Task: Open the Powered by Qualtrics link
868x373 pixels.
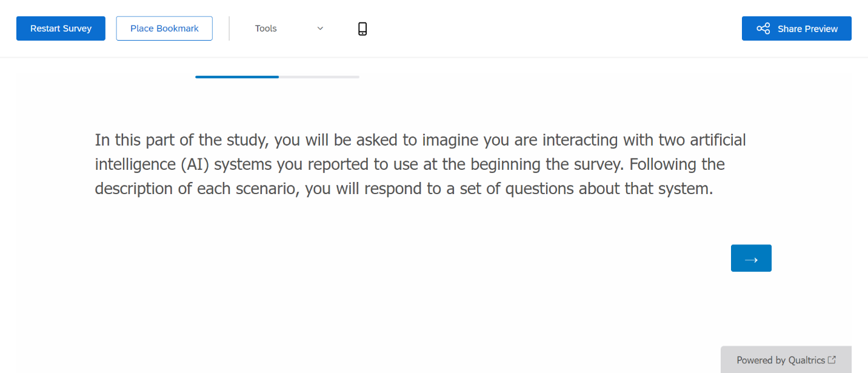Action: click(781, 360)
